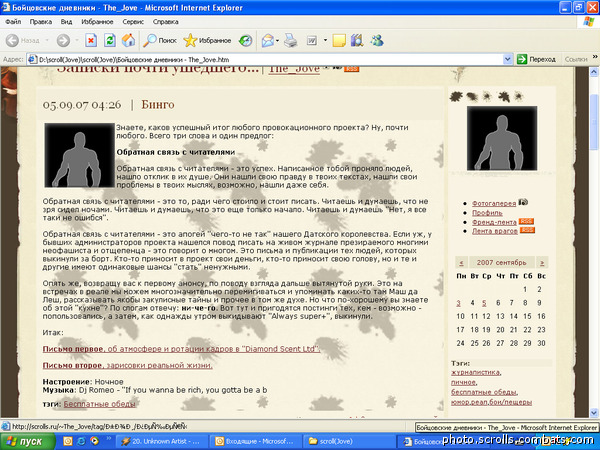The image size is (600, 450).
Task: Open the Правка menu
Action: pyautogui.click(x=41, y=22)
